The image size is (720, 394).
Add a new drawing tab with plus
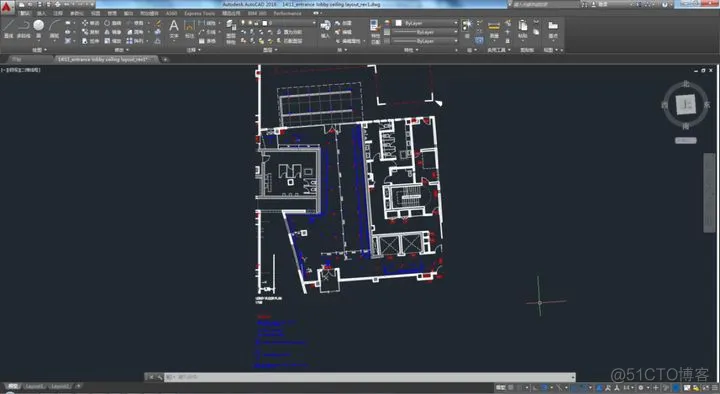click(165, 59)
